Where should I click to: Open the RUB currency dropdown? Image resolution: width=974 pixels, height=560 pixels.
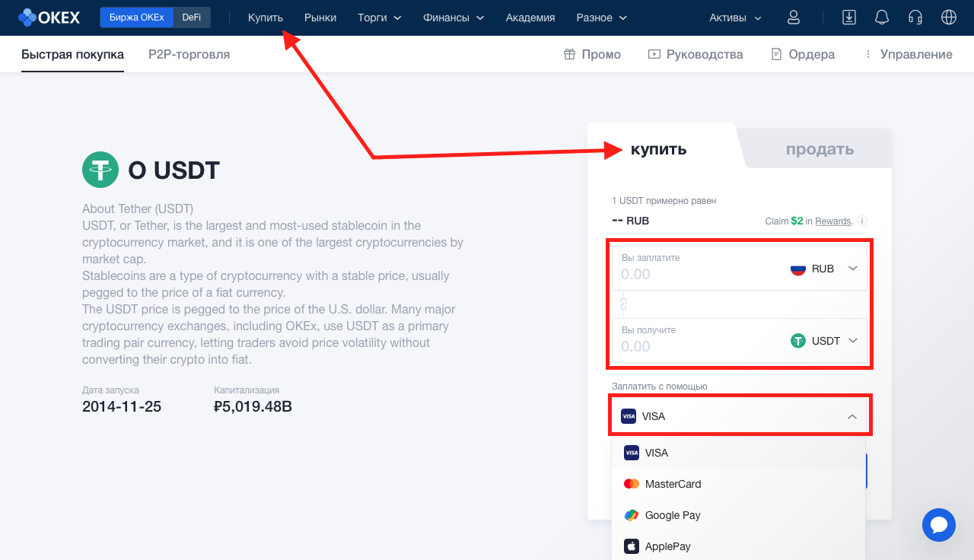pos(824,269)
